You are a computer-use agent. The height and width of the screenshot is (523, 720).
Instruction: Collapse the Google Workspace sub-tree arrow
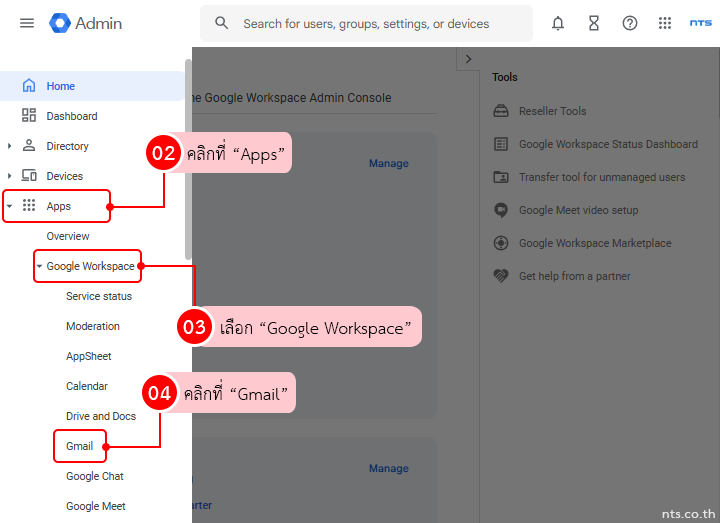pos(39,266)
